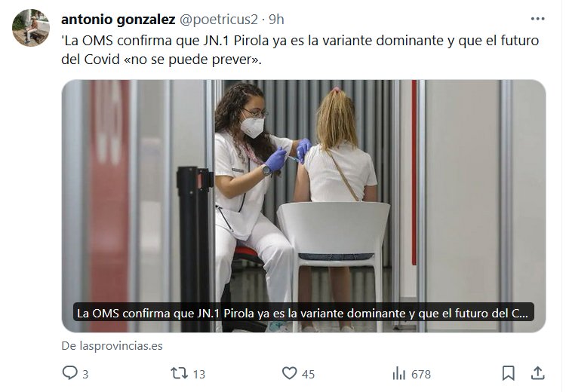Click the retweet count 13
The width and height of the screenshot is (566, 392).
click(x=199, y=375)
